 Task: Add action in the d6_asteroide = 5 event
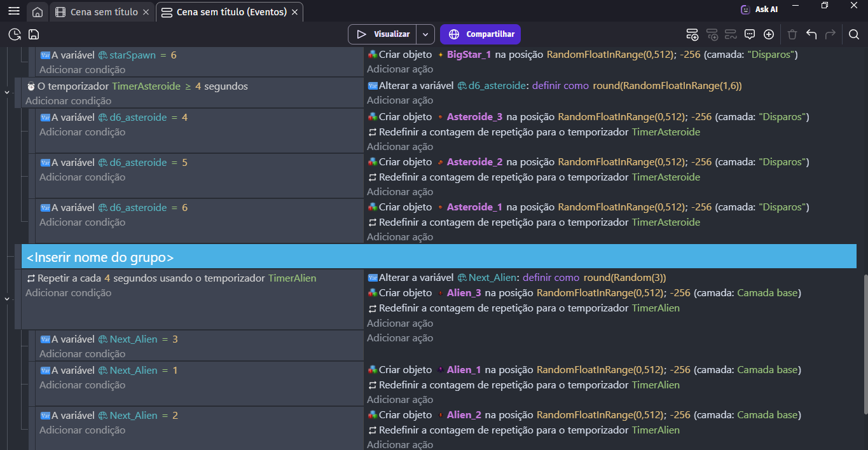point(400,192)
